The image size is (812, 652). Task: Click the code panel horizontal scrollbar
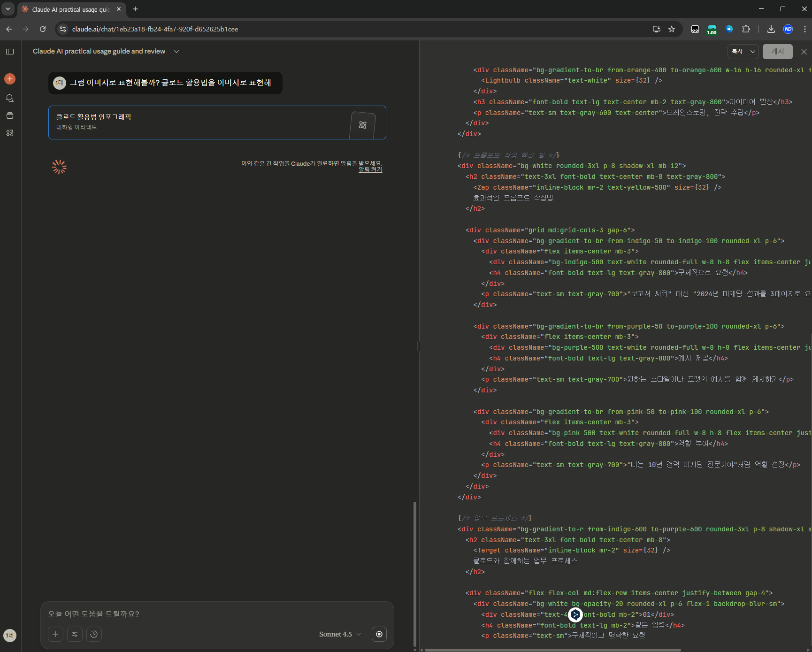click(x=552, y=650)
